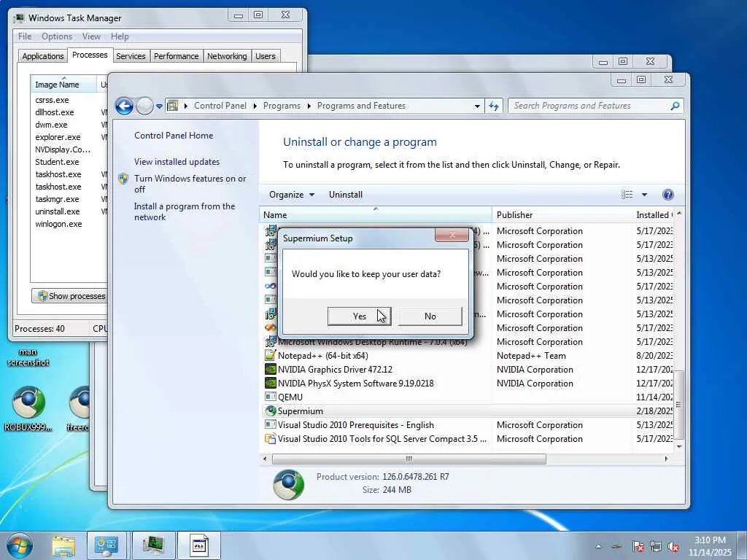Sort by the Installed On column header

point(653,215)
